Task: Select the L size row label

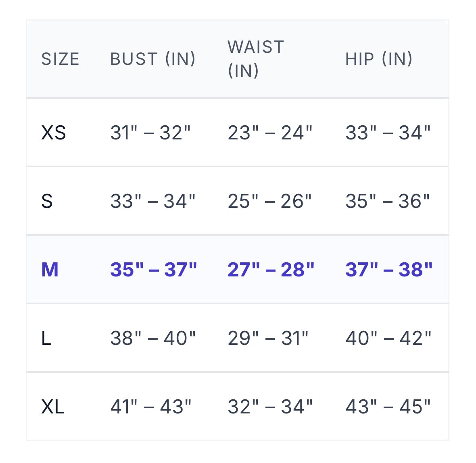Action: pyautogui.click(x=46, y=338)
